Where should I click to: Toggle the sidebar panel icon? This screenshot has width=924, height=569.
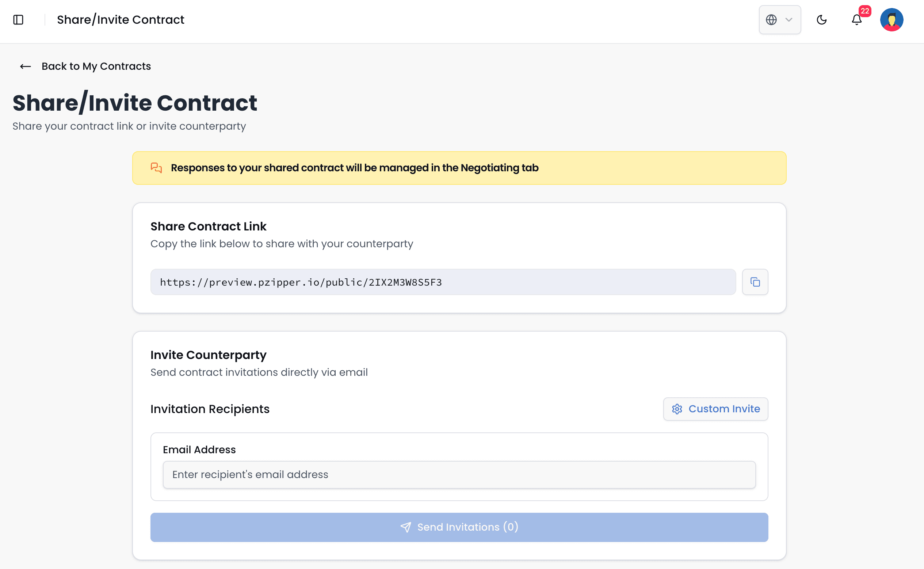pyautogui.click(x=18, y=20)
